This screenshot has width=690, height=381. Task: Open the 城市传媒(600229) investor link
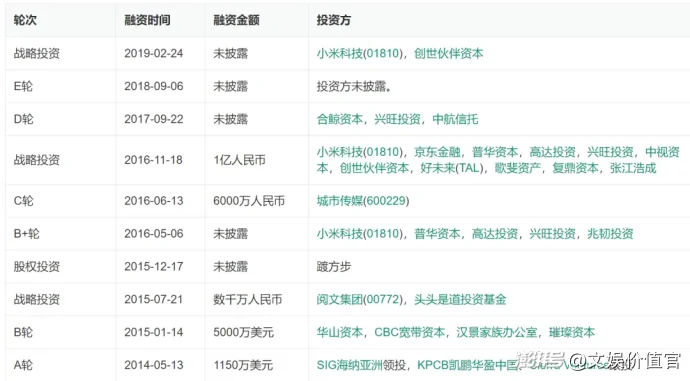tap(363, 201)
